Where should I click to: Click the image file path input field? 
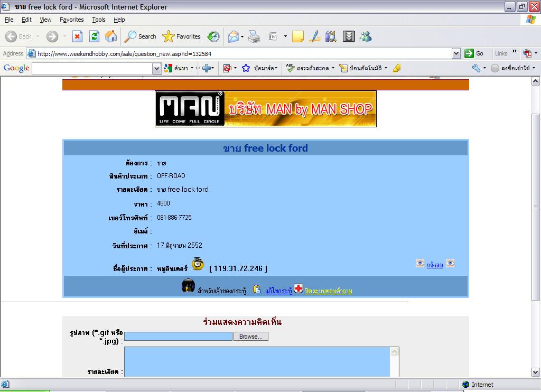178,337
